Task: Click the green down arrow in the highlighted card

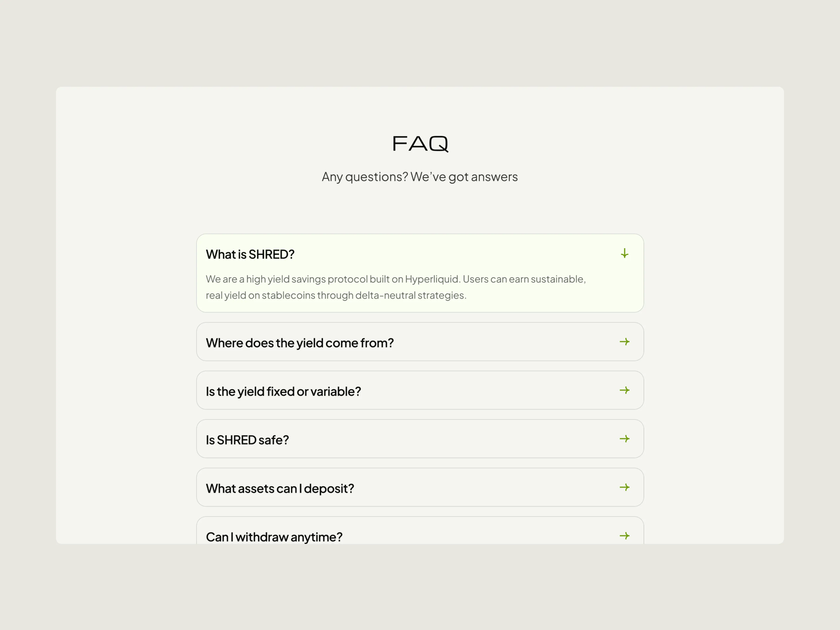Action: click(625, 254)
